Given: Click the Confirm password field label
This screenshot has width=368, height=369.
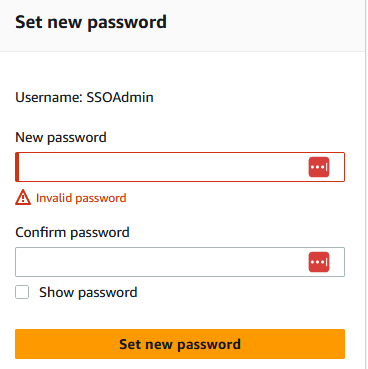Looking at the screenshot, I should tap(72, 232).
